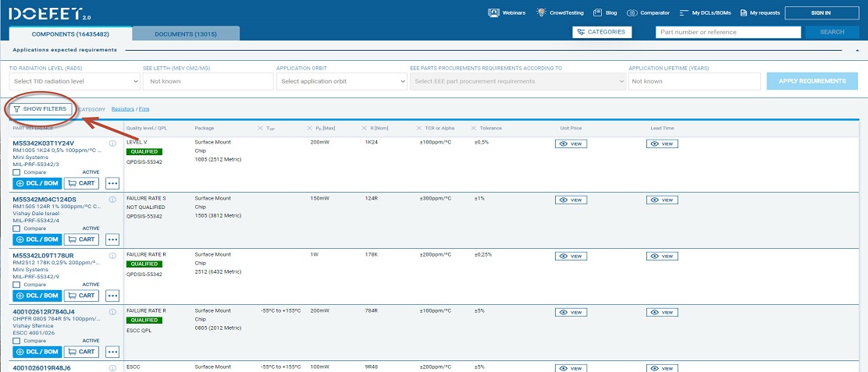Click info icon for M55342M04C124DS
This screenshot has width=868, height=372.
[x=112, y=200]
